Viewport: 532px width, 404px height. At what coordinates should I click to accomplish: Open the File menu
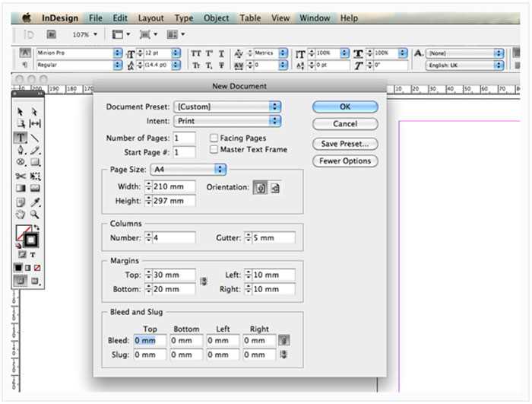click(x=95, y=18)
